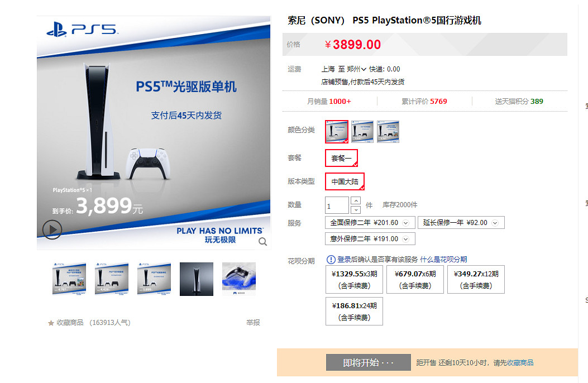This screenshot has height=383, width=588.
Task: Select the 套餐一 package option
Action: click(341, 158)
